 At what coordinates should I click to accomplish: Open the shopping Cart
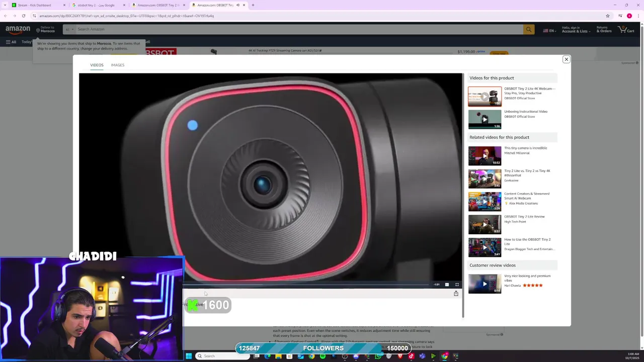click(x=626, y=30)
